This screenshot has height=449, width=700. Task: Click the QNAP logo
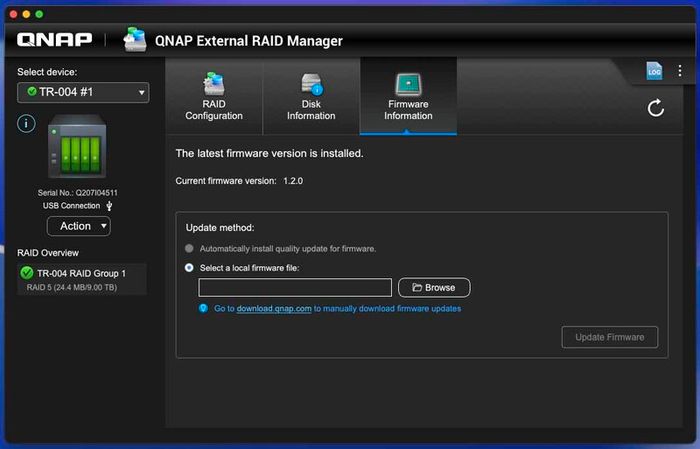[x=54, y=40]
